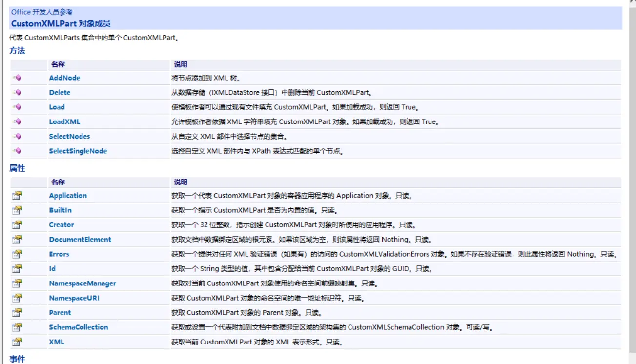Click the SelectSingleNode description text
This screenshot has width=636, height=364.
(258, 151)
